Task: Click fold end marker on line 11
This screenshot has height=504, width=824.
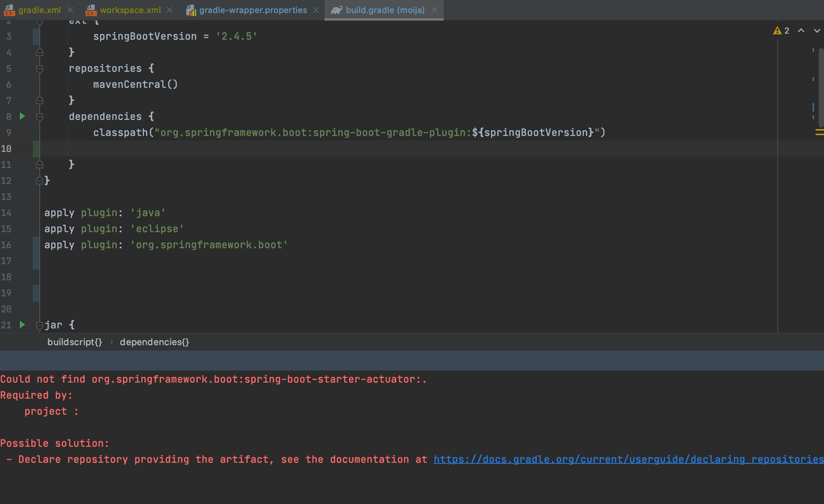Action: click(40, 164)
